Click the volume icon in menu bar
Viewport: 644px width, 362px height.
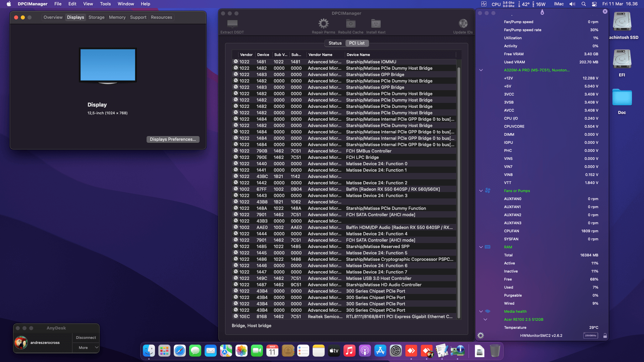[572, 4]
